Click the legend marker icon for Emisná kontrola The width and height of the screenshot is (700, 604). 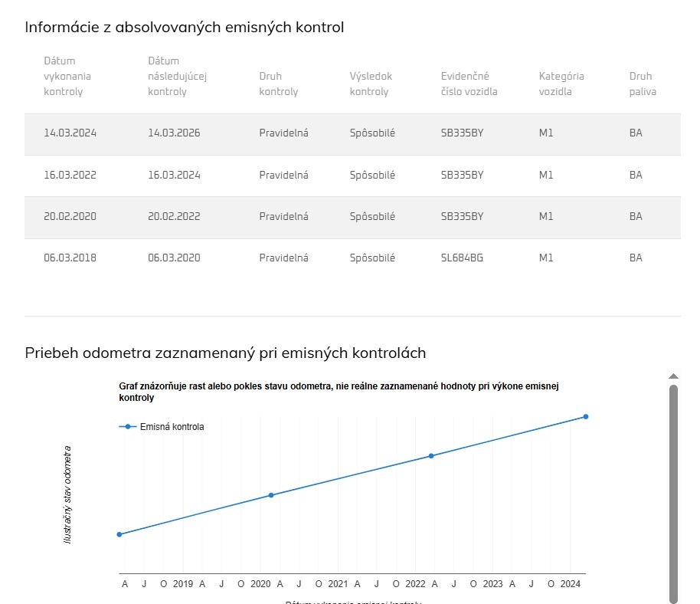pos(127,427)
